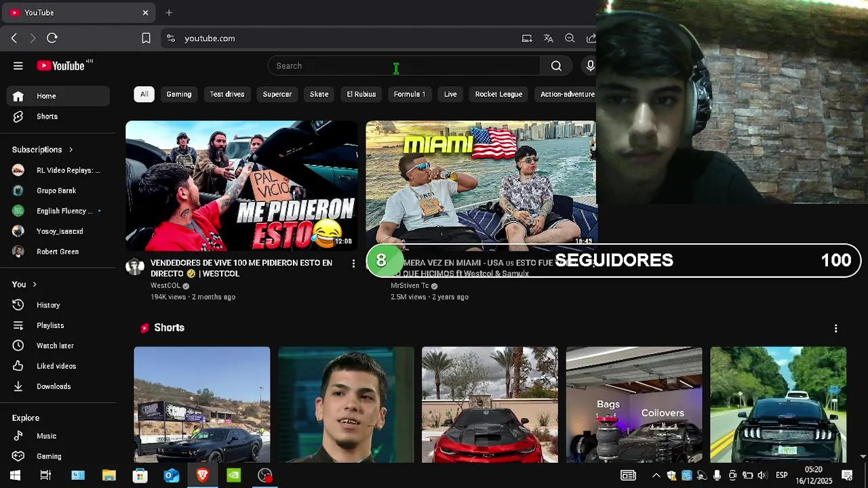Screen dimensions: 868x488
Task: Expand the You section chevron
Action: click(x=35, y=285)
